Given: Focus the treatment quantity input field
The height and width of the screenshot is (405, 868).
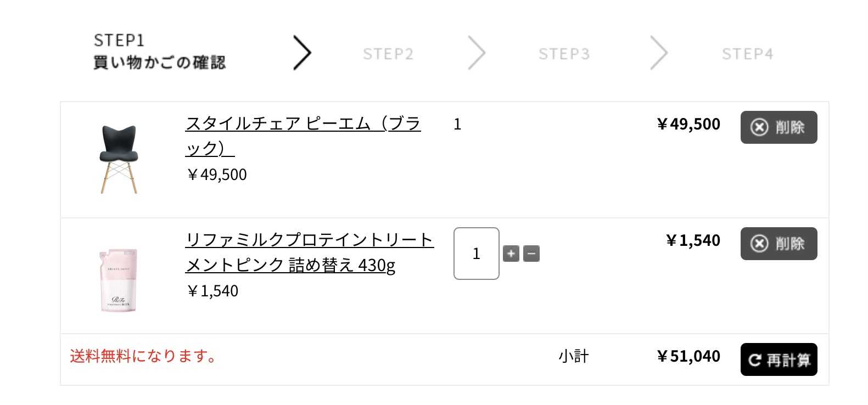Looking at the screenshot, I should [x=476, y=254].
